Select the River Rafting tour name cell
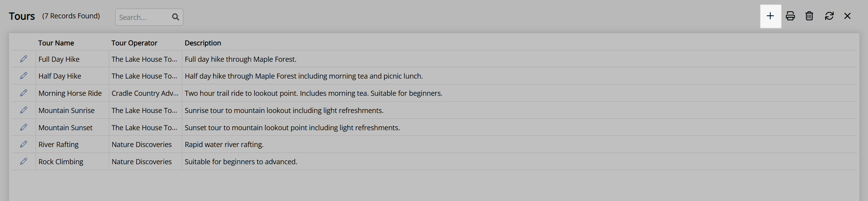The image size is (868, 201). tap(72, 144)
